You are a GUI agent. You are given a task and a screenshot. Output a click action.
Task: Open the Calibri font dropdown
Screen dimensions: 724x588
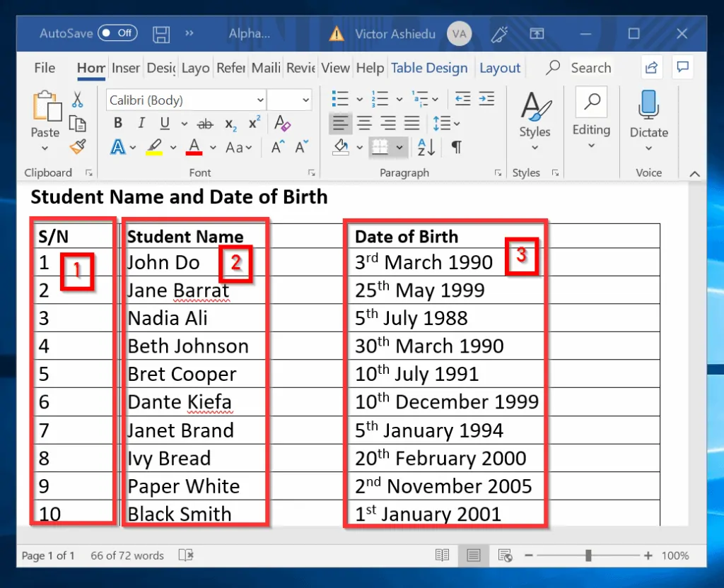click(x=262, y=100)
